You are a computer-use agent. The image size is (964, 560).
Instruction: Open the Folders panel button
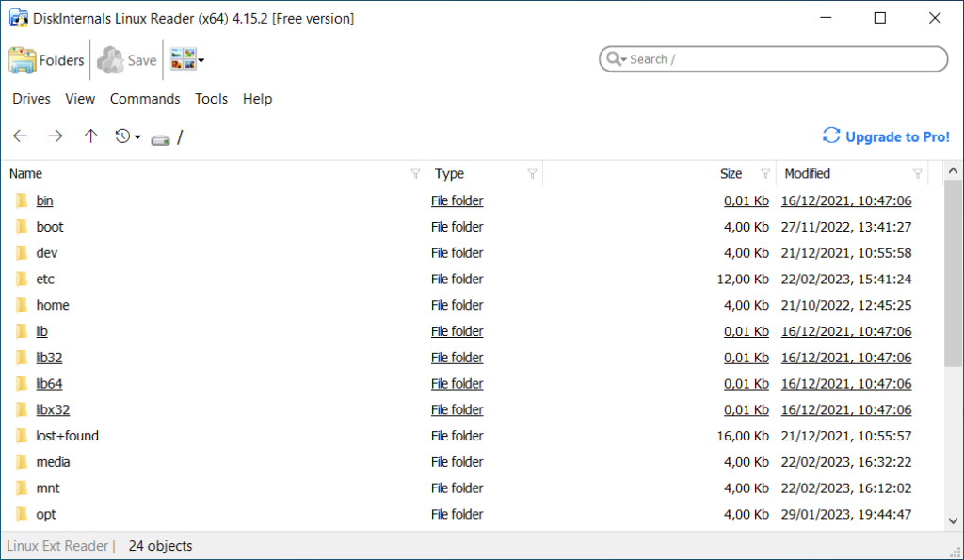46,60
